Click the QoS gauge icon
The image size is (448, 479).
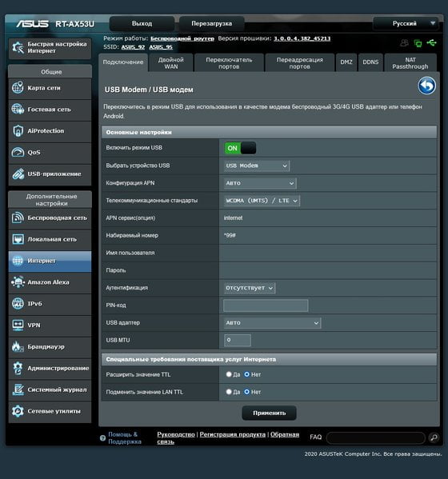(x=18, y=152)
